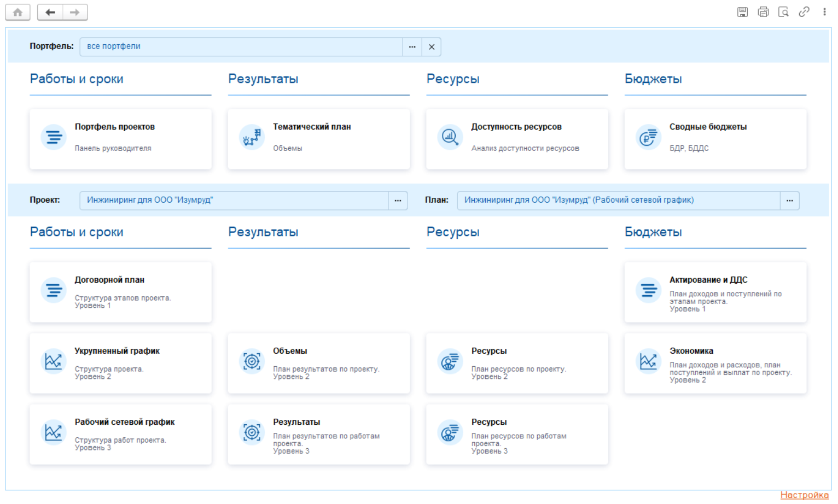Viewport: 838px width, 504px height.
Task: Open the Проект selection ellipsis button
Action: (398, 201)
